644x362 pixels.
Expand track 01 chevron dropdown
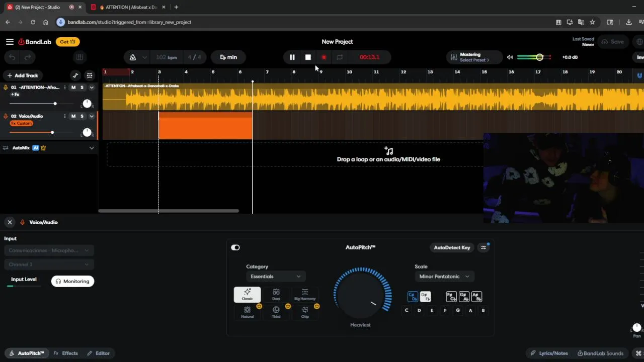[x=92, y=87]
